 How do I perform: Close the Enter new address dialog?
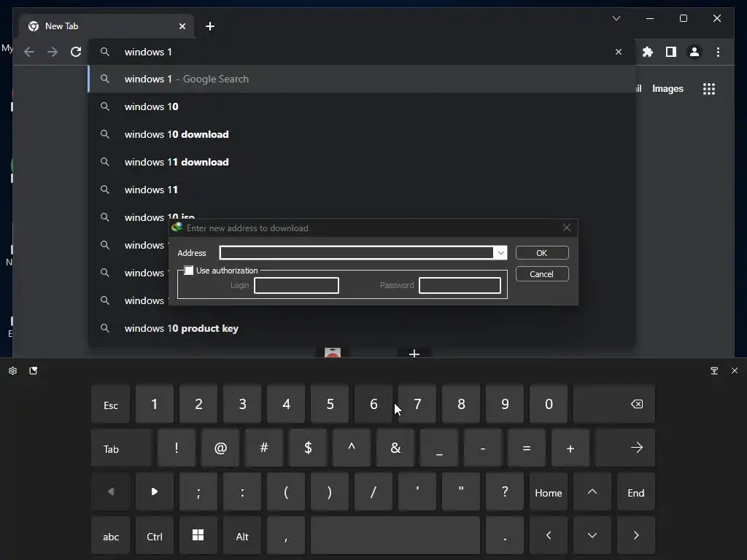pyautogui.click(x=567, y=228)
